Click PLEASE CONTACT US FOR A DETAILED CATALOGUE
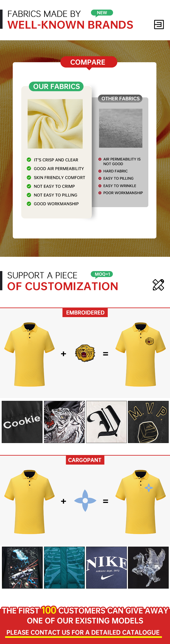The height and width of the screenshot is (644, 170). pyautogui.click(x=83, y=632)
